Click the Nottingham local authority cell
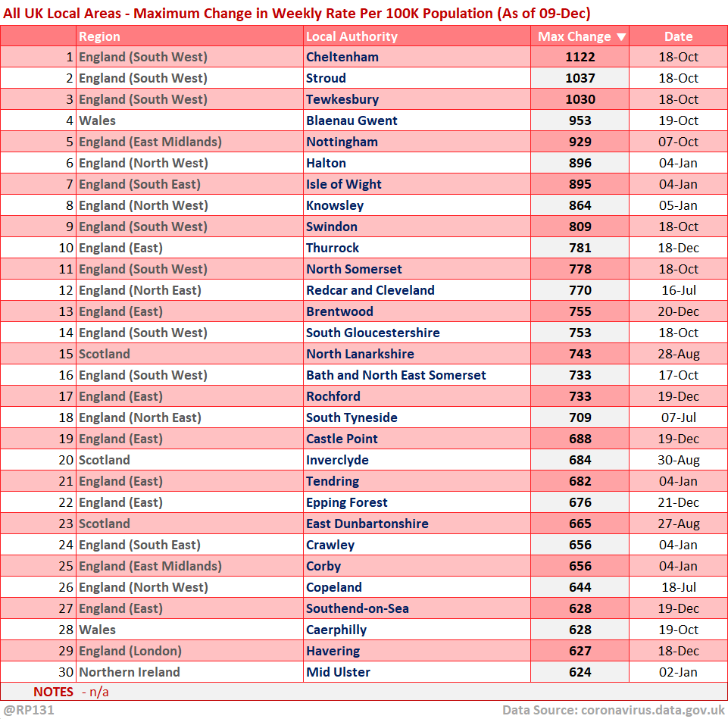The width and height of the screenshot is (728, 719). pyautogui.click(x=417, y=142)
